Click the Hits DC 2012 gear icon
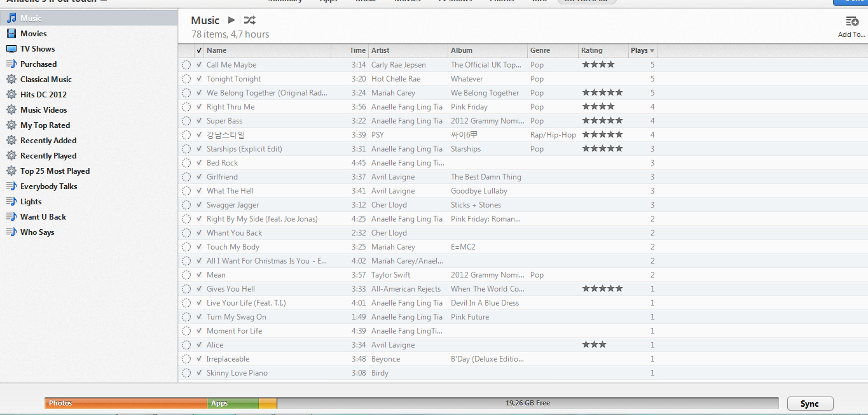 (11, 95)
